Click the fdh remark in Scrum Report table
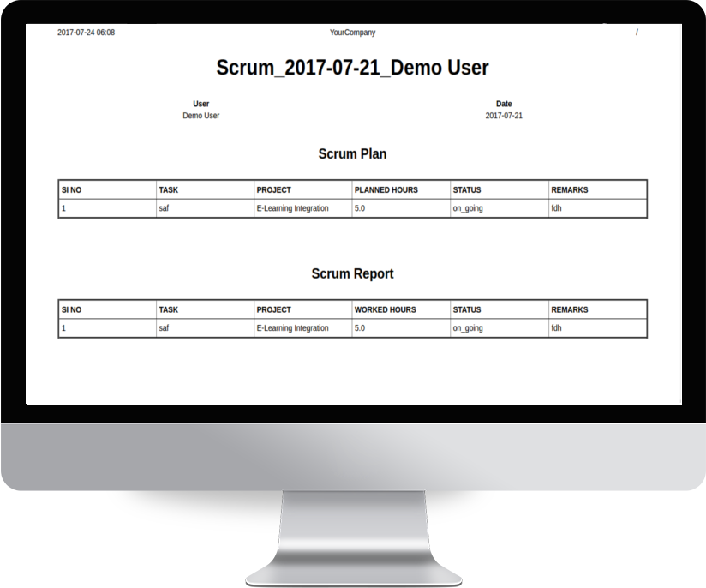Viewport: 706px width, 588px height. point(557,328)
